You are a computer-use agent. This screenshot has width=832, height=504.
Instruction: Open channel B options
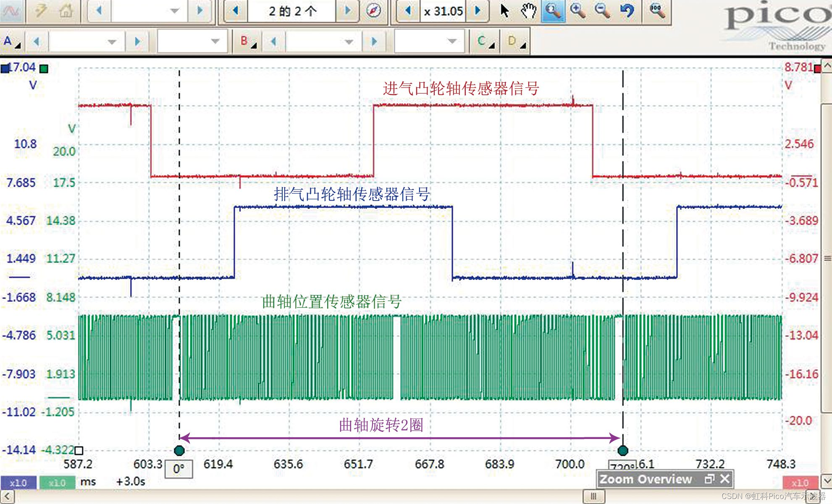click(248, 42)
